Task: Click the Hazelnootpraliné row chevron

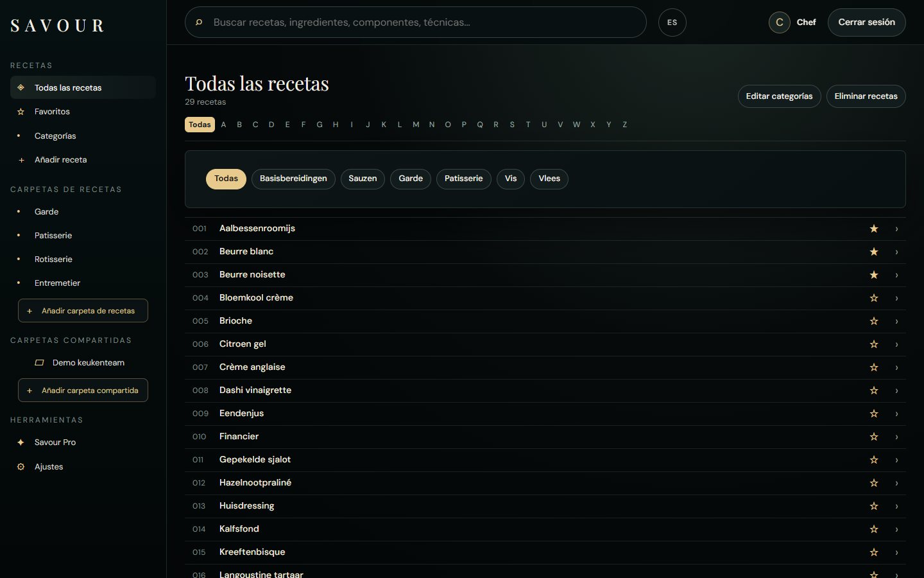Action: click(x=896, y=483)
